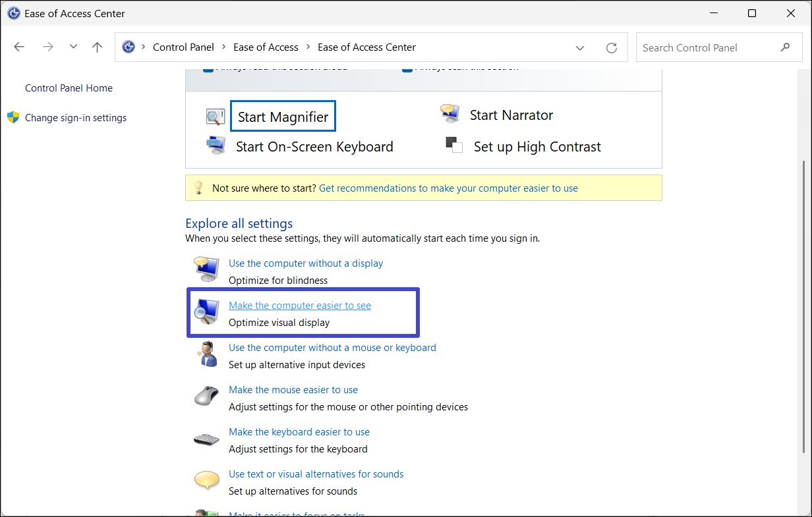Click the High Contrast squares icon
Viewport: 812px width, 517px height.
(454, 145)
